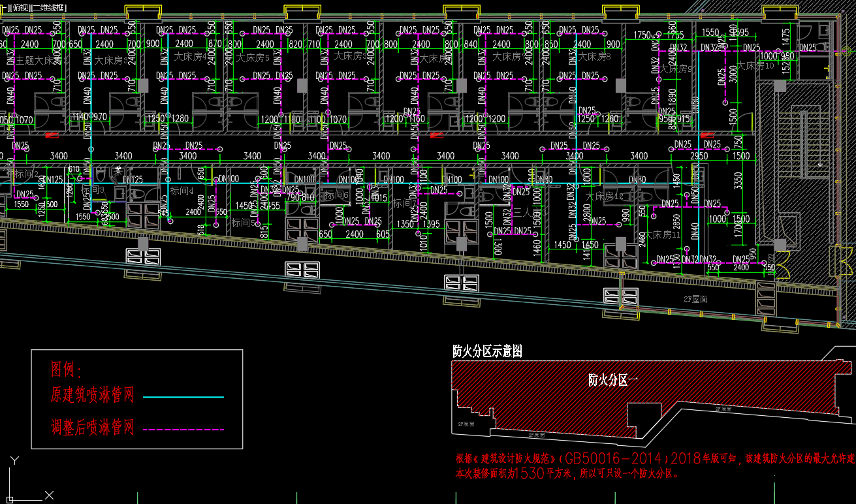
Task: Click the 调整后喷淋管网 legend label
Action: (x=92, y=428)
